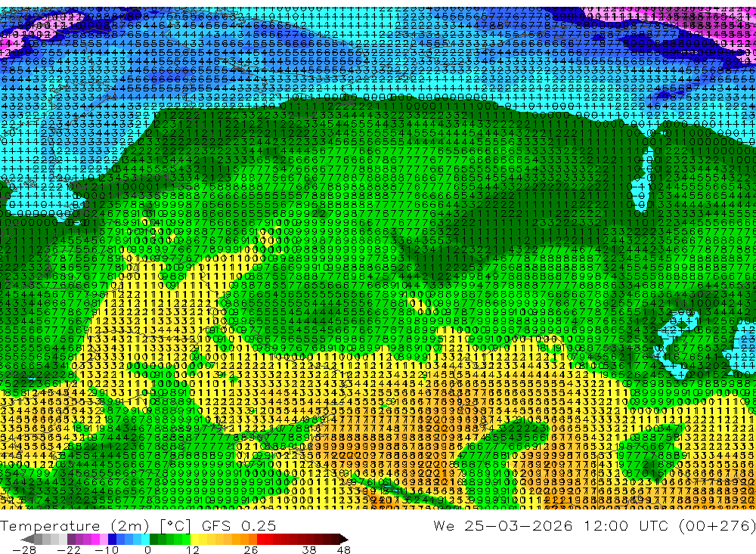Click the '-22' legend value
This screenshot has width=756, height=554.
[69, 549]
